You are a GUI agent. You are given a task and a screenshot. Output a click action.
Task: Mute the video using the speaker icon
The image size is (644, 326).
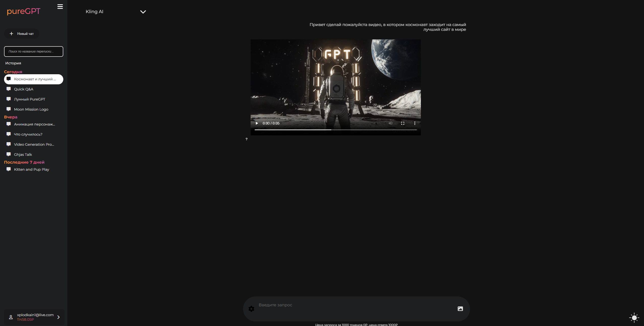[390, 123]
